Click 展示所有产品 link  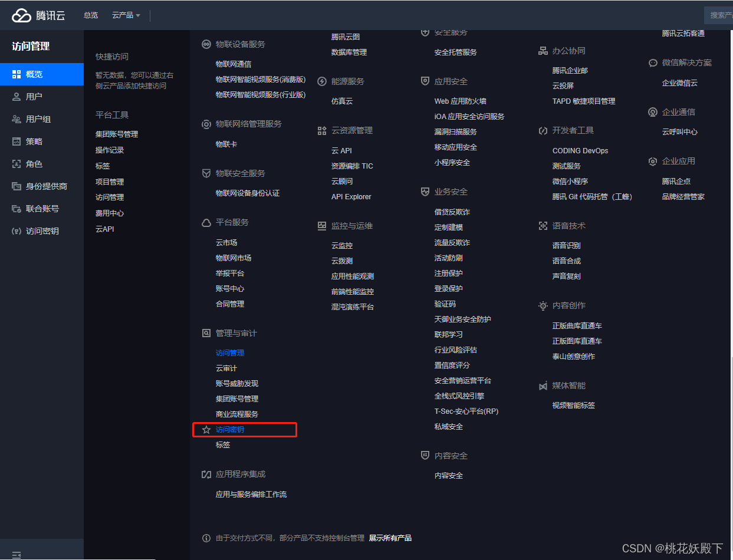[x=390, y=538]
